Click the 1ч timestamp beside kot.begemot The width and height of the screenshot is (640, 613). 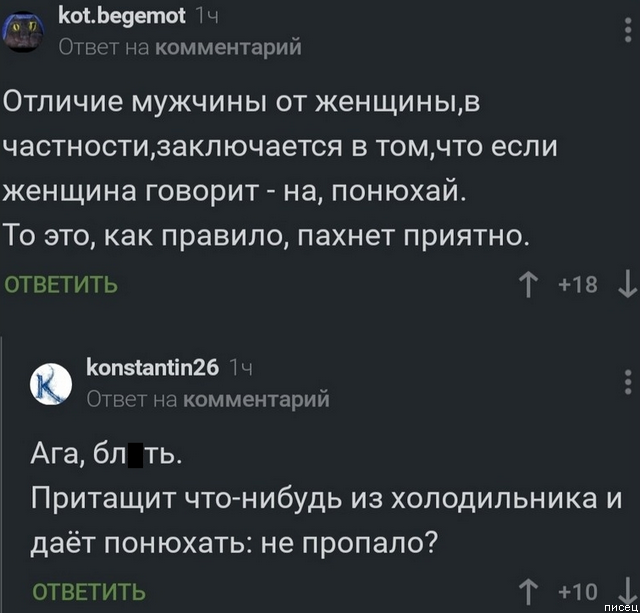200,17
